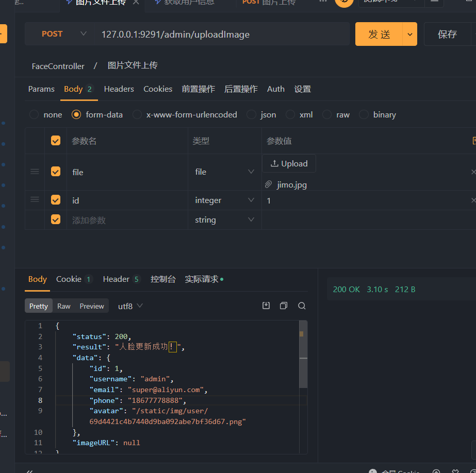Click the jimo.jpg file name
Viewport: 476px width, 473px height.
292,184
